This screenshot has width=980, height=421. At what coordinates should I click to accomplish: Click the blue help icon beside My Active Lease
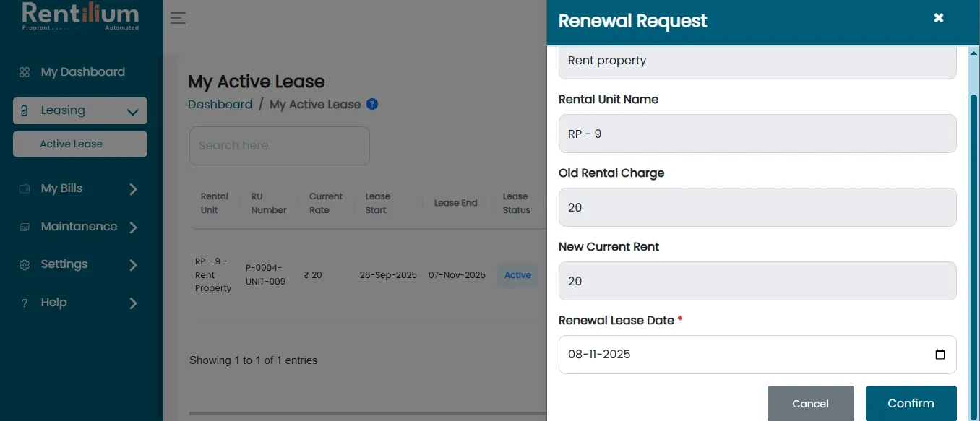click(x=372, y=104)
